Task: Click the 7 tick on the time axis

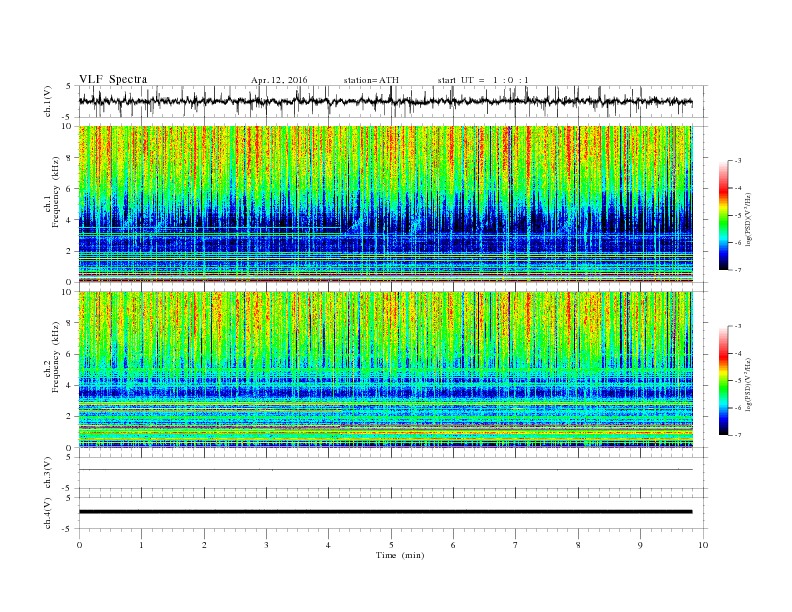Action: click(516, 545)
